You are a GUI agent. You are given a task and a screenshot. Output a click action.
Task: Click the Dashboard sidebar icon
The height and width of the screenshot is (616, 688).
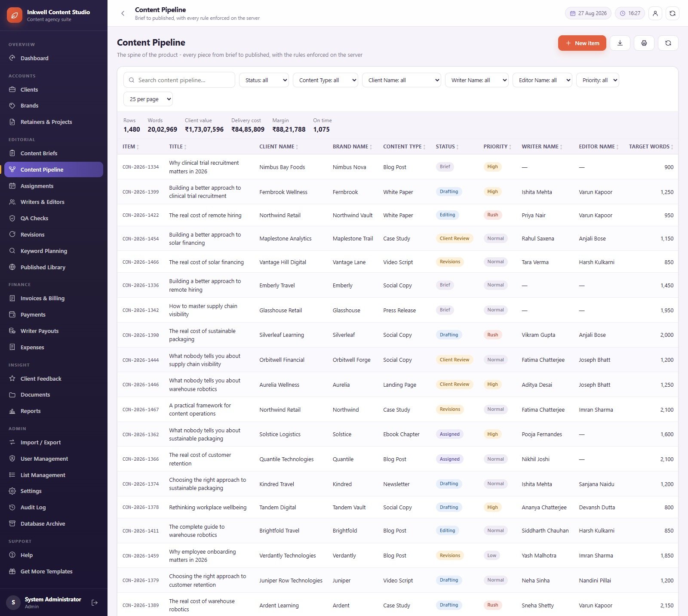coord(12,58)
